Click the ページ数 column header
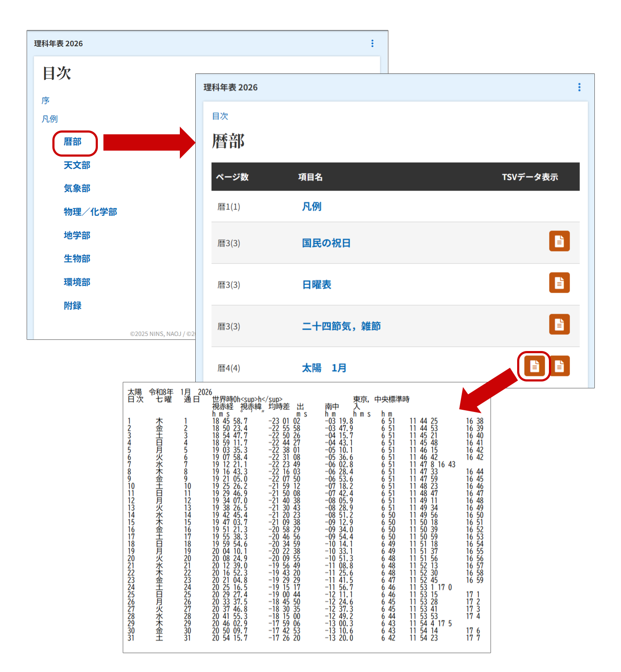 tap(232, 177)
